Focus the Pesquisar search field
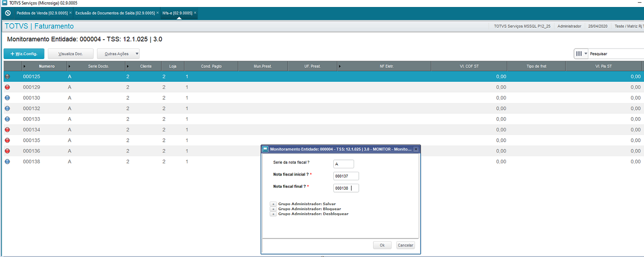Image resolution: width=644 pixels, height=257 pixels. pos(616,54)
